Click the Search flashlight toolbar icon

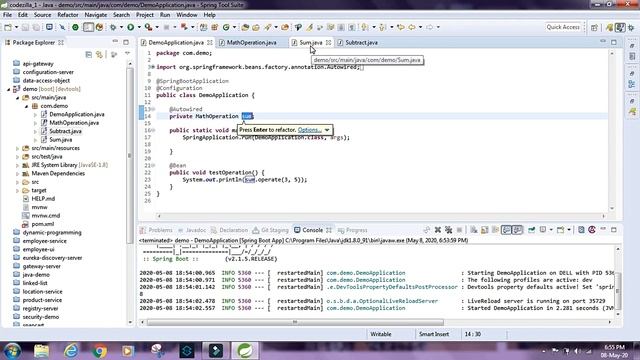pos(268,27)
